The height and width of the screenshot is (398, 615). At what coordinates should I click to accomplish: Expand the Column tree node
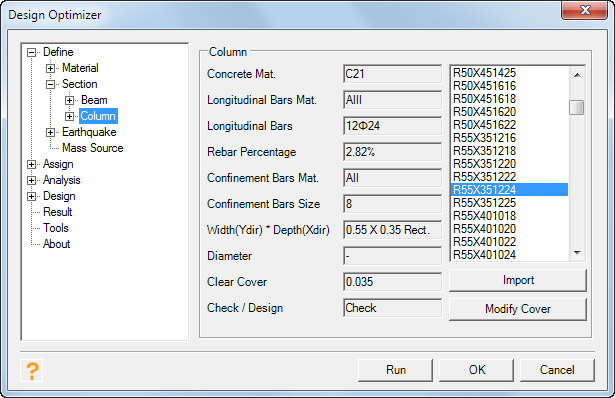pos(69,117)
